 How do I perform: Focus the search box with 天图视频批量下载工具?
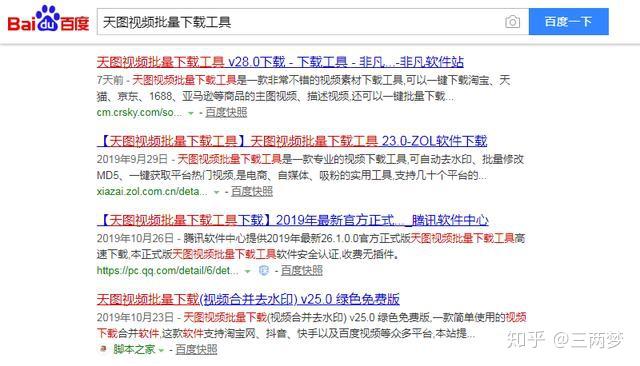[313, 22]
